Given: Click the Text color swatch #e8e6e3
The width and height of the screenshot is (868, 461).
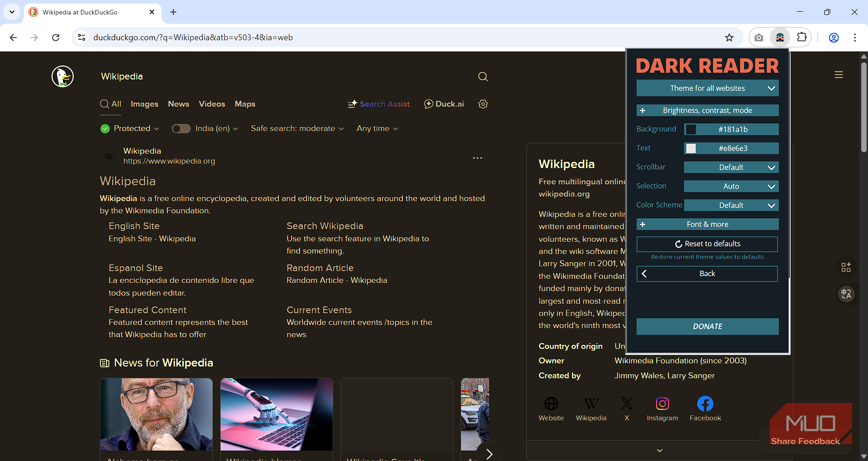Looking at the screenshot, I should [x=691, y=148].
